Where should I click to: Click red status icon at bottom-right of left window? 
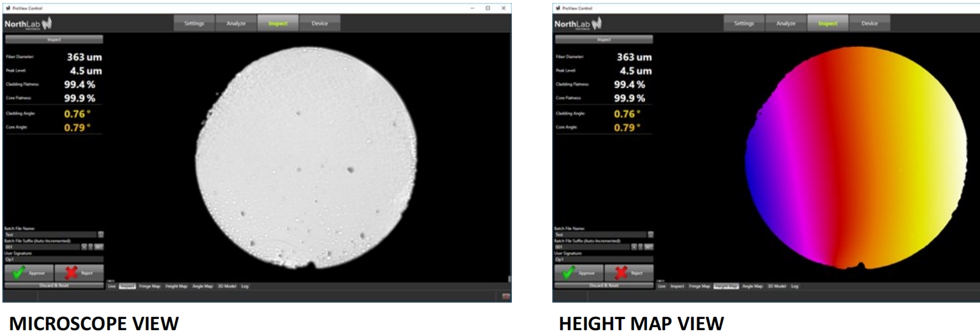click(505, 296)
